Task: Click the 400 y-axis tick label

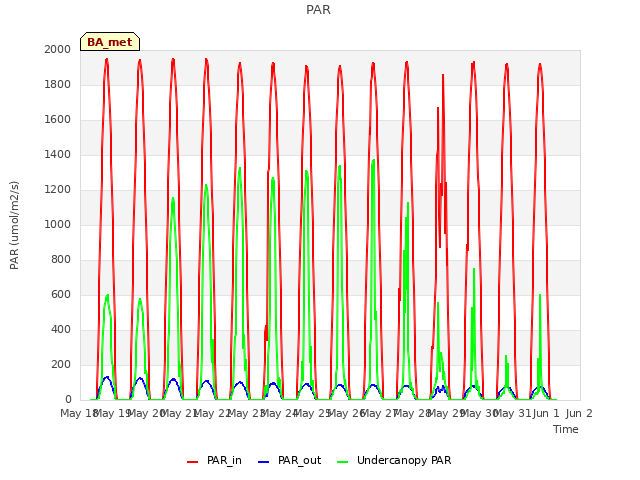Action: click(61, 329)
